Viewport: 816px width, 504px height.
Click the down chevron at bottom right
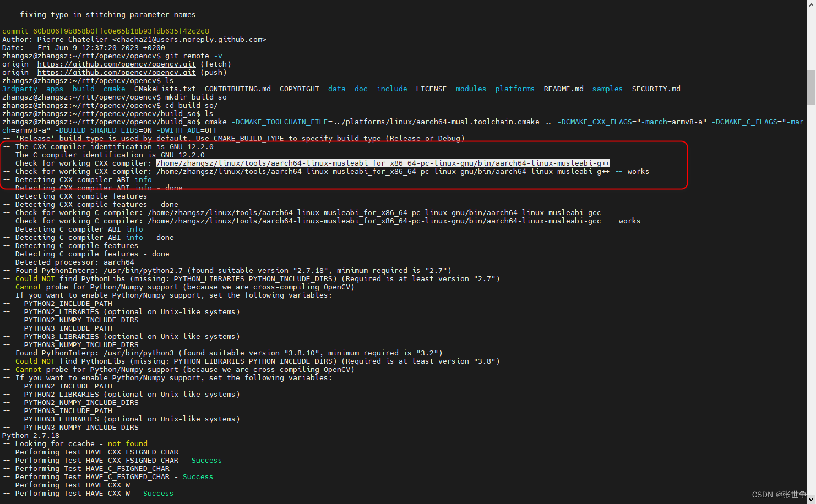coord(810,500)
